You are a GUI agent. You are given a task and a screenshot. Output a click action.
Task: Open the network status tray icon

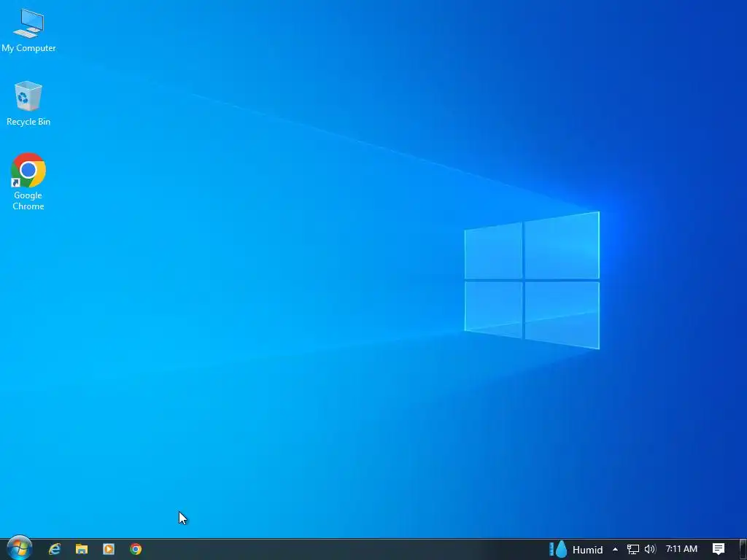(x=632, y=550)
